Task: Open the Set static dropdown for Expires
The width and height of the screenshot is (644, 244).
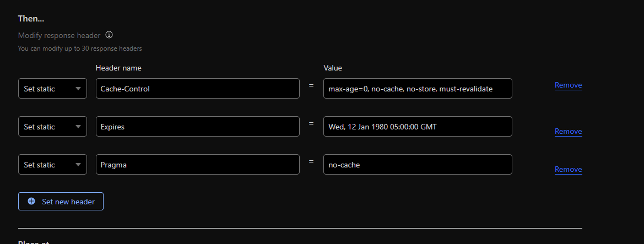Action: pos(52,127)
